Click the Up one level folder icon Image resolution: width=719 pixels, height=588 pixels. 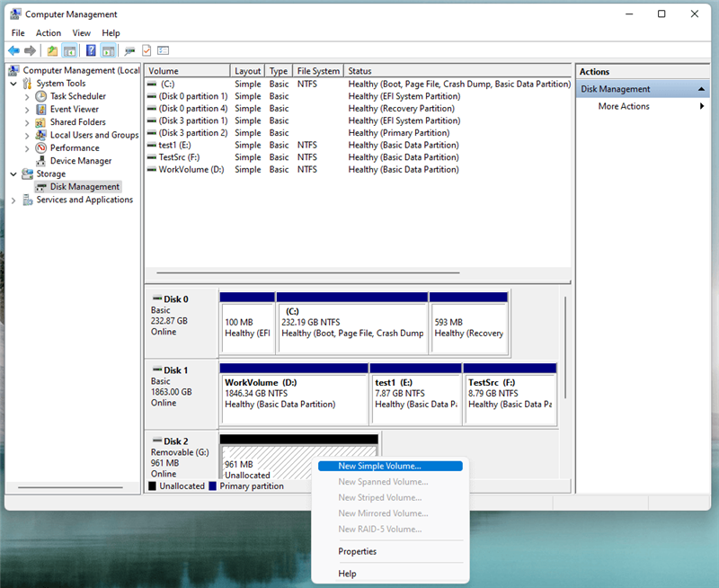[53, 50]
